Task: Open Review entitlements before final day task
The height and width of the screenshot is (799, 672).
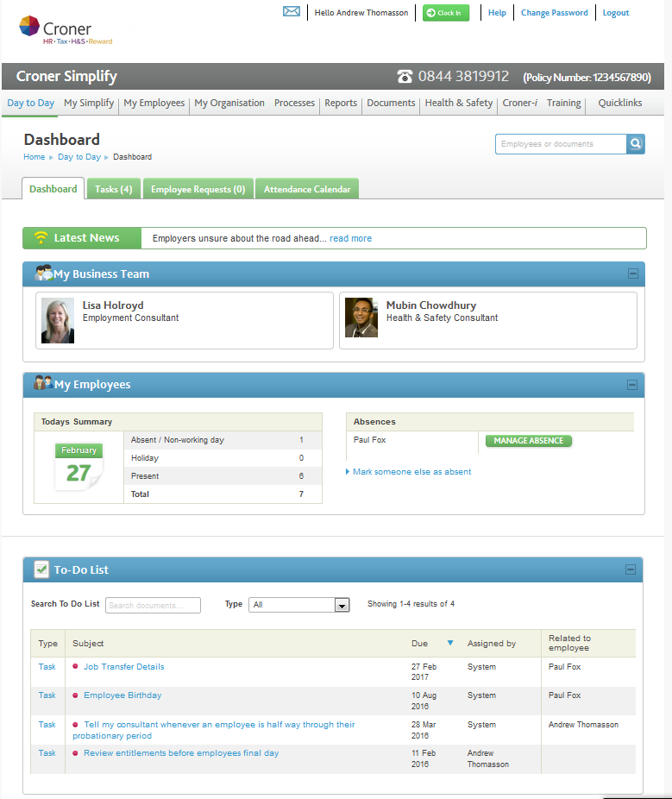Action: click(x=181, y=753)
